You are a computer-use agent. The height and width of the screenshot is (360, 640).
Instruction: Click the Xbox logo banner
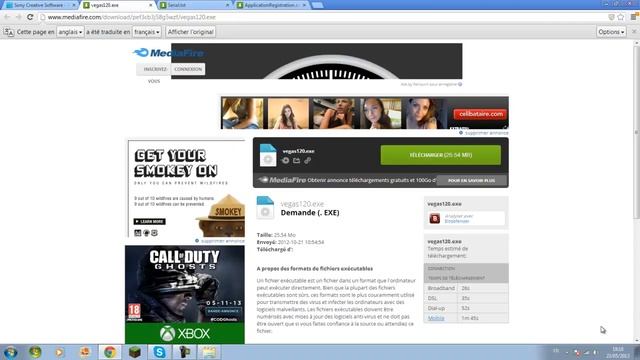tap(185, 333)
